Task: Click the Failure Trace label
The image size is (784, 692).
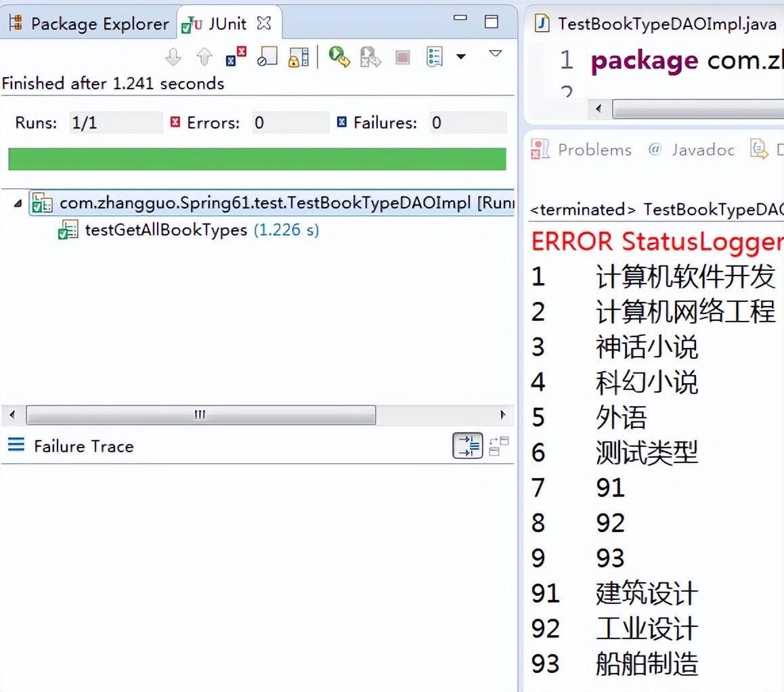Action: click(84, 446)
